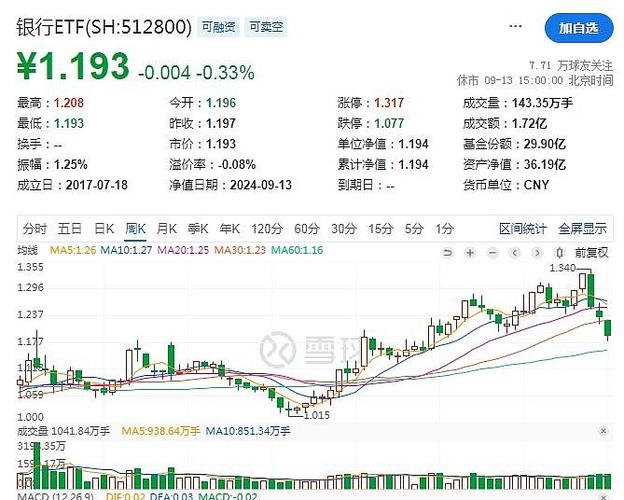Image resolution: width=624 pixels, height=500 pixels.
Task: Open the 前复权 price adjustment dropdown
Action: click(x=591, y=252)
